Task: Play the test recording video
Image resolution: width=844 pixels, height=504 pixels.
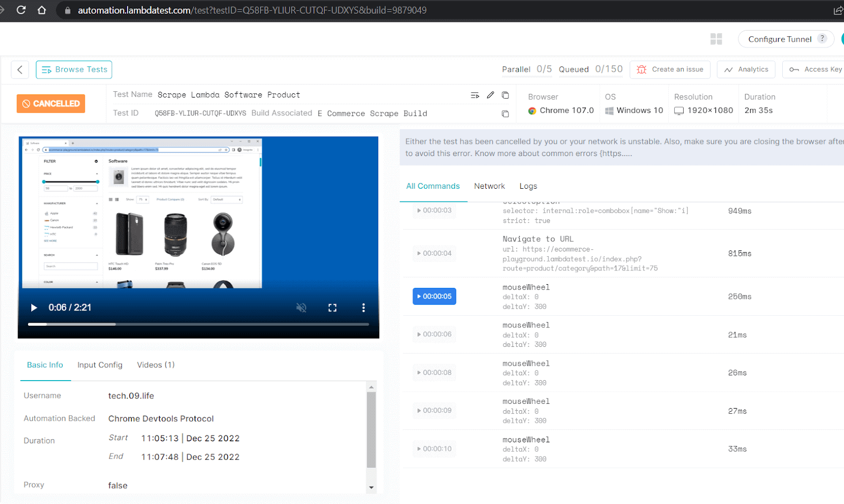Action: click(x=34, y=307)
